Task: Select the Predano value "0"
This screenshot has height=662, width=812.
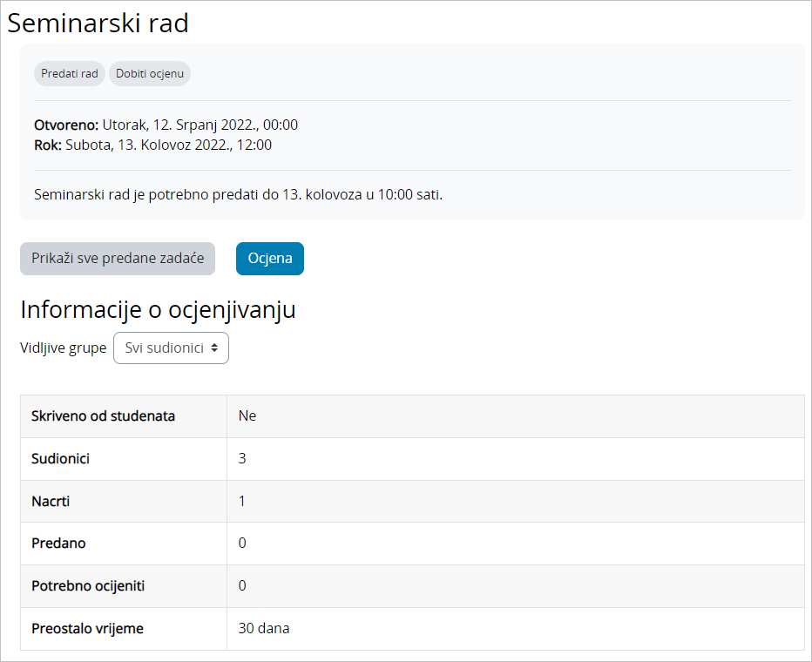Action: (242, 543)
